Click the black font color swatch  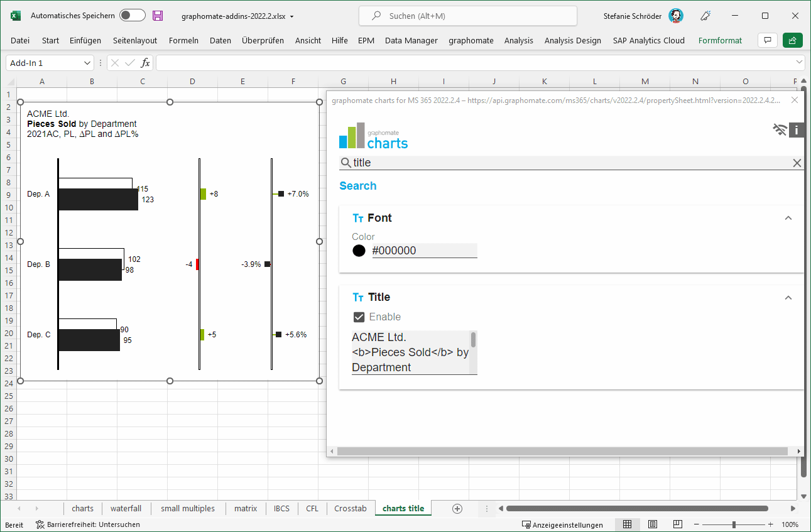coord(359,251)
